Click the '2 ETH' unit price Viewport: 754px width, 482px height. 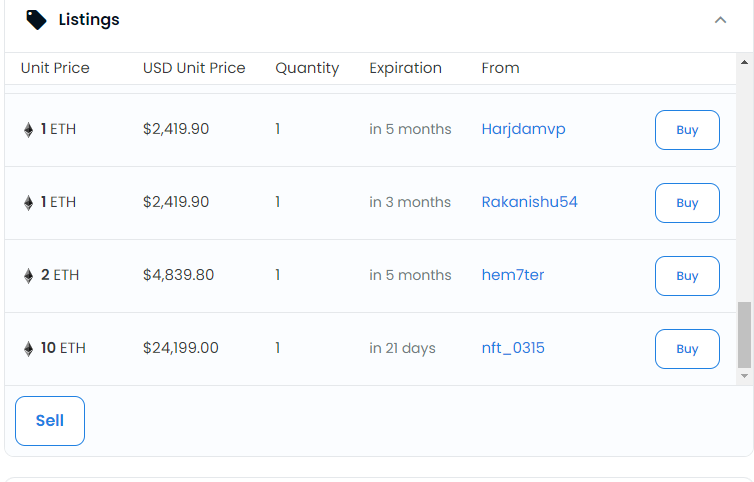click(x=60, y=275)
